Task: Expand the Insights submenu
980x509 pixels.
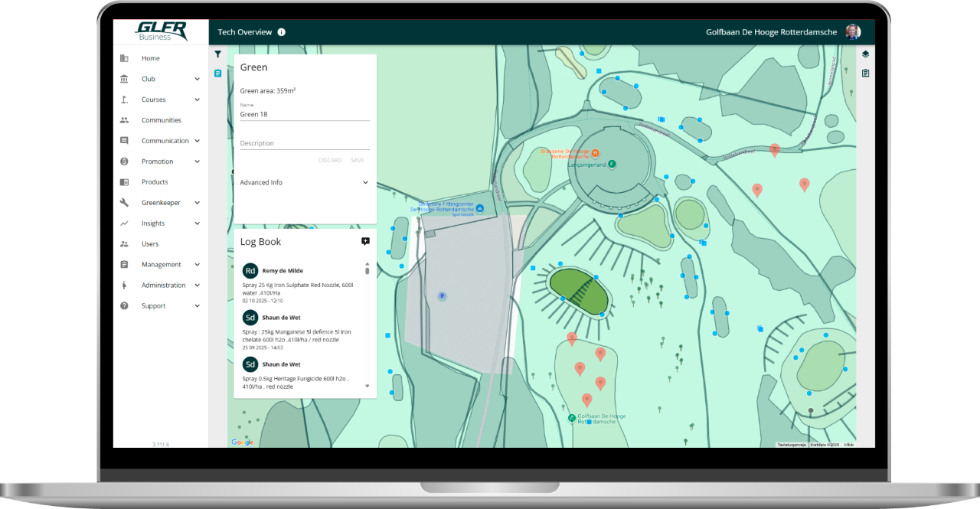Action: pos(197,224)
